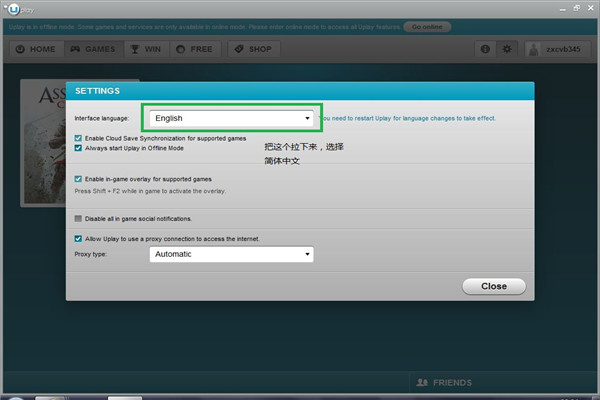Screen dimensions: 600x400
Task: Click the restart Uplay language notice text
Action: point(409,118)
